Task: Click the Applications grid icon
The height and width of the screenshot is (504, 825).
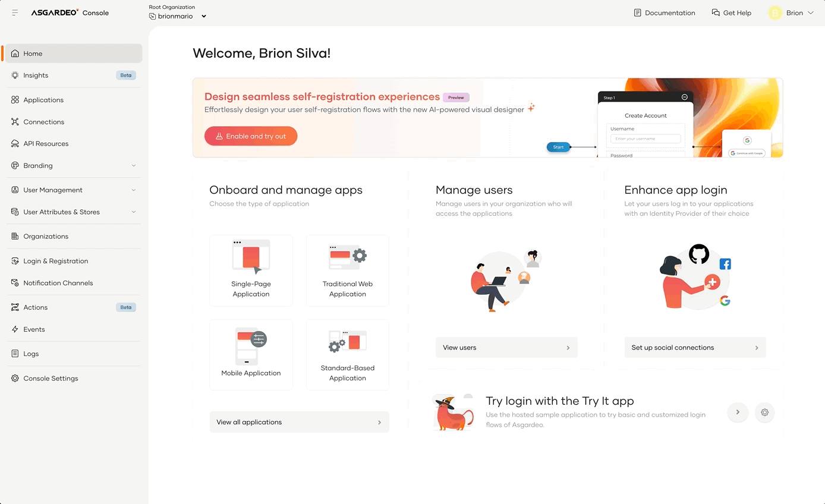Action: (15, 100)
